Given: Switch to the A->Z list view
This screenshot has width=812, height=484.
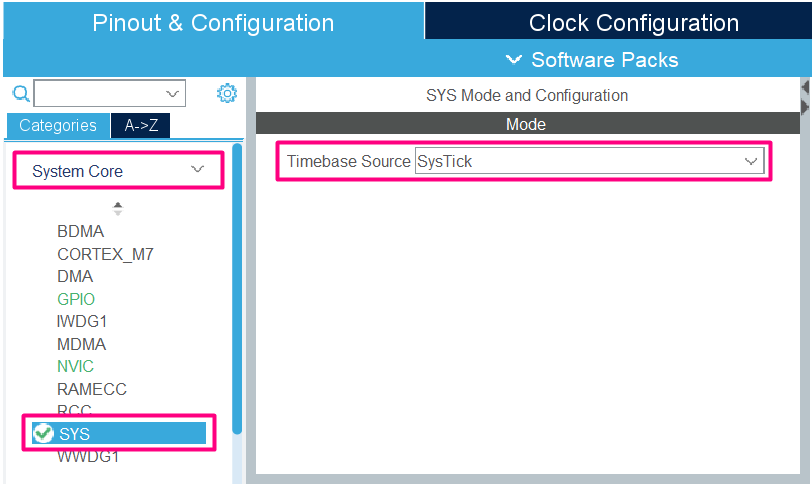Looking at the screenshot, I should tap(140, 126).
